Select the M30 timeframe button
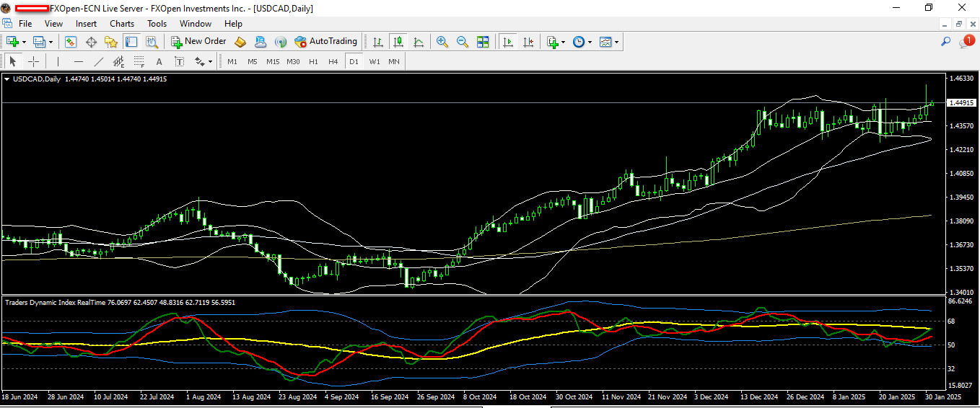This screenshot has height=408, width=980. 293,61
